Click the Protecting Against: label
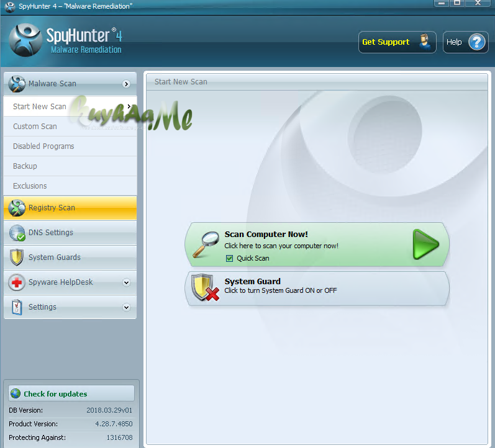 pyautogui.click(x=37, y=437)
